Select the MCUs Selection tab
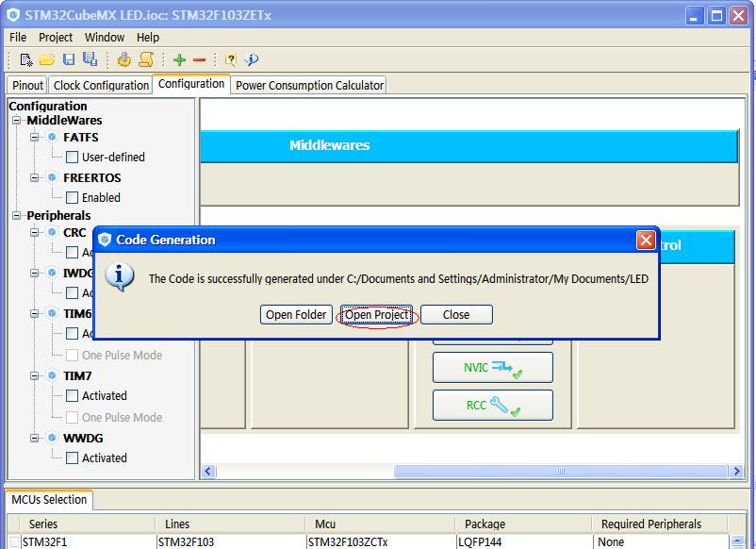 pyautogui.click(x=49, y=499)
